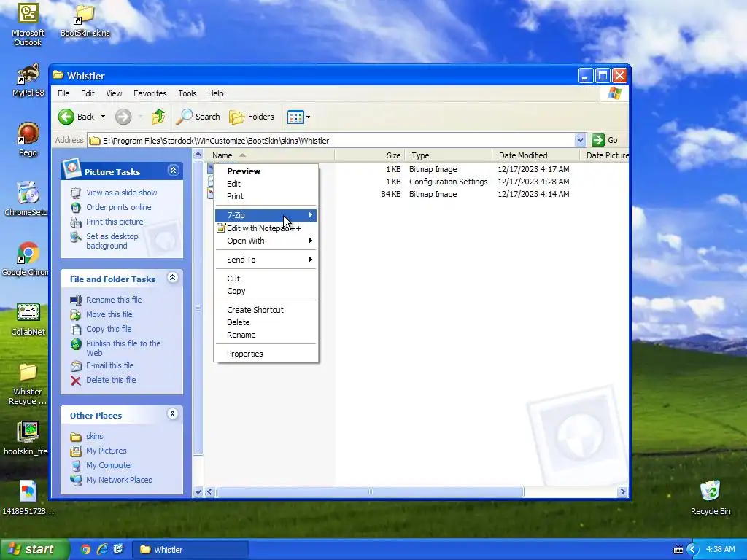747x560 pixels.
Task: Choose Create Shortcut
Action: (x=266, y=310)
